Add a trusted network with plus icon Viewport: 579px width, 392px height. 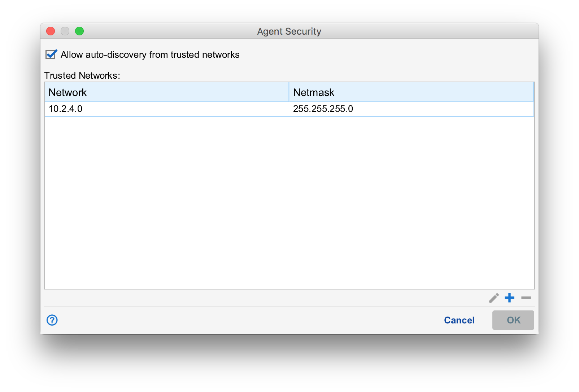509,298
